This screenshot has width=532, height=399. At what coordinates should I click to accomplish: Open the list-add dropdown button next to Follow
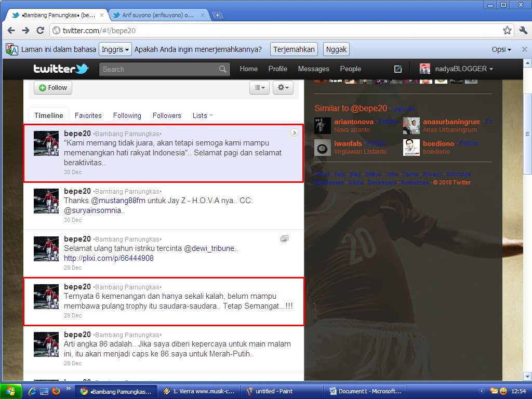(x=260, y=87)
